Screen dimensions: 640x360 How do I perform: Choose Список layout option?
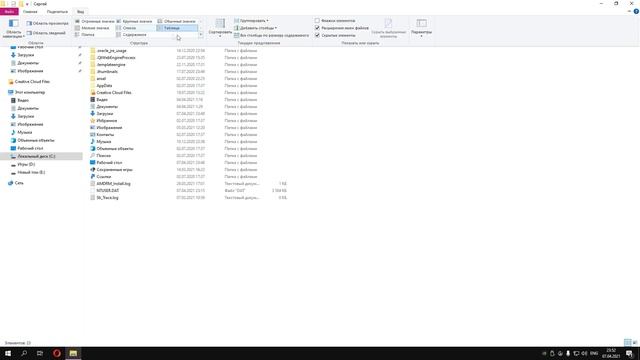click(127, 28)
